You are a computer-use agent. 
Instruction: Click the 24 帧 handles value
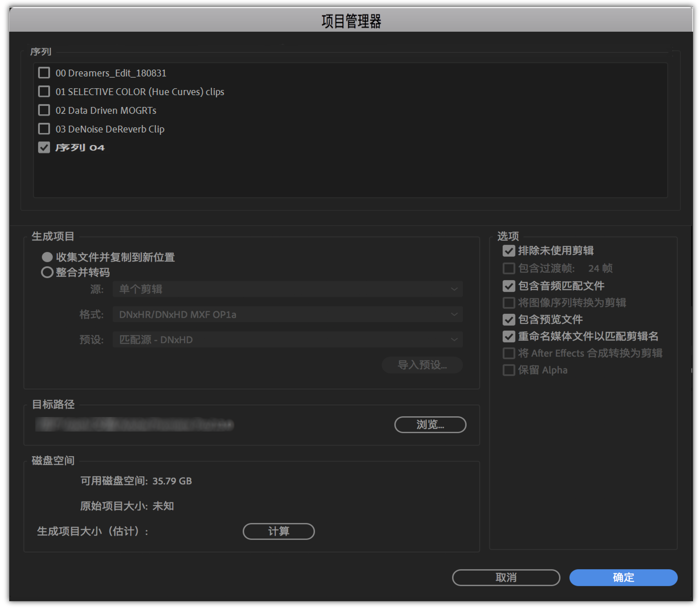point(600,268)
